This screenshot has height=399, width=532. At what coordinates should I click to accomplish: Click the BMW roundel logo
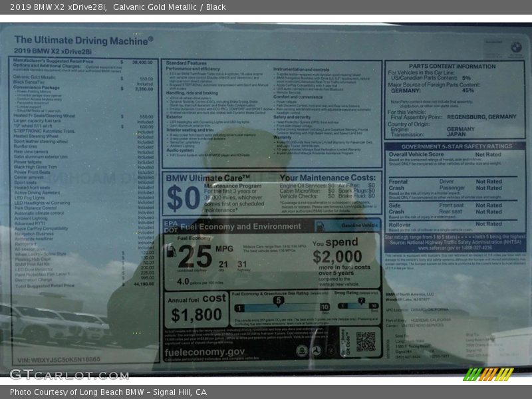(x=516, y=47)
